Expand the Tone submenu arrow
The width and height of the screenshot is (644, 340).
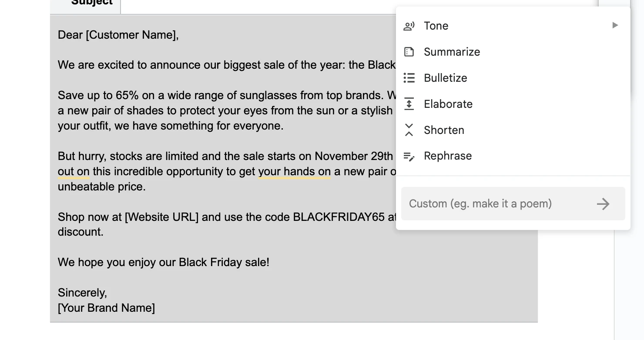pyautogui.click(x=615, y=26)
